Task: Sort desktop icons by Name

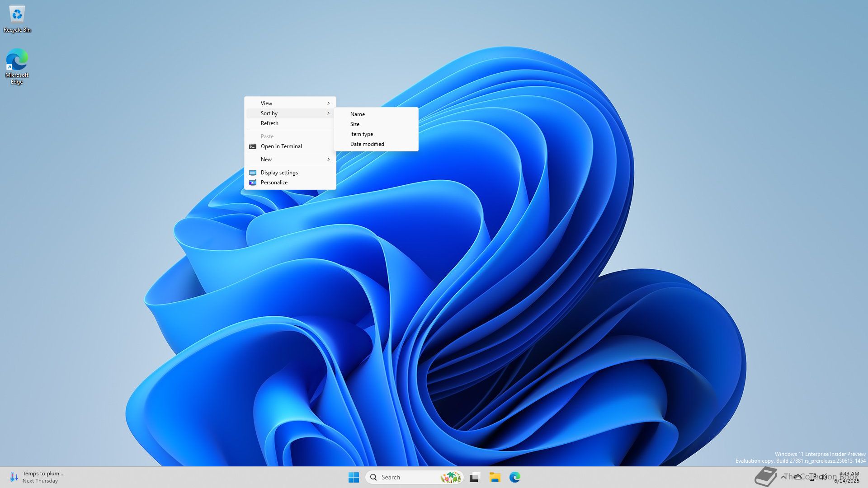Action: pyautogui.click(x=357, y=114)
